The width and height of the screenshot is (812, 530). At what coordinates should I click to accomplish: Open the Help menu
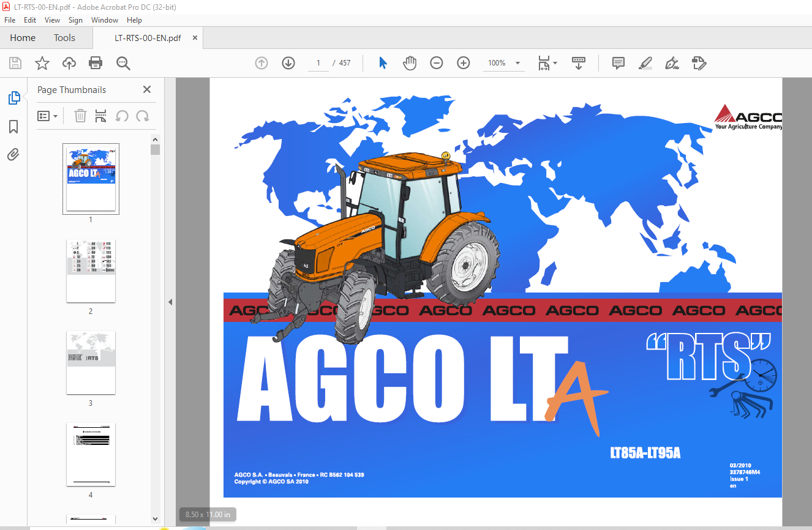134,20
